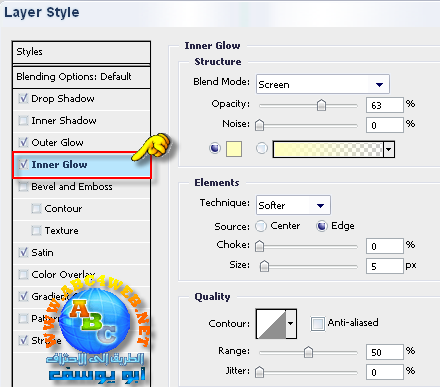Click the Opacity value field showing 63

(385, 105)
